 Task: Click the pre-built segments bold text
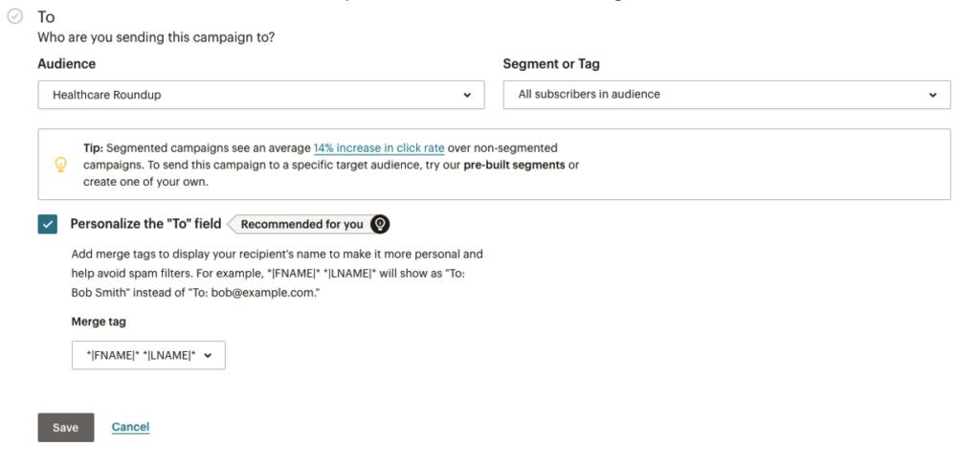(x=521, y=165)
